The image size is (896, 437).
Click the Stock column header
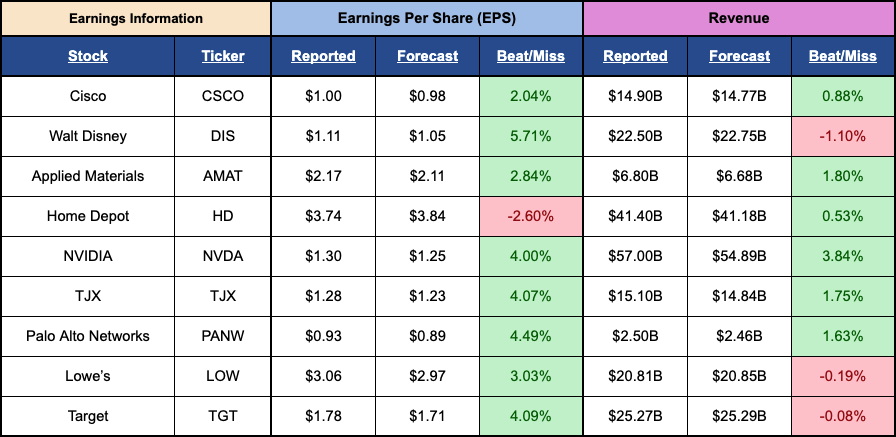click(88, 56)
